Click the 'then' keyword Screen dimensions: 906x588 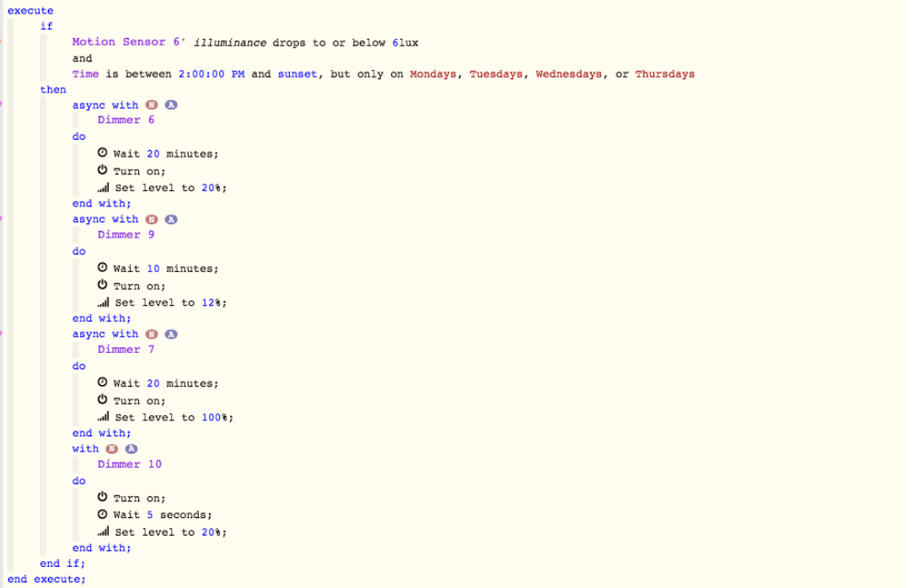[x=53, y=89]
